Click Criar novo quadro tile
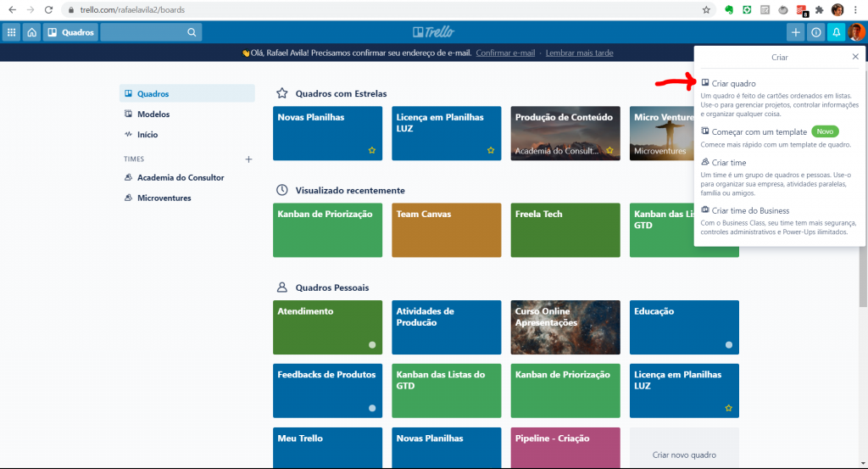 coord(684,448)
